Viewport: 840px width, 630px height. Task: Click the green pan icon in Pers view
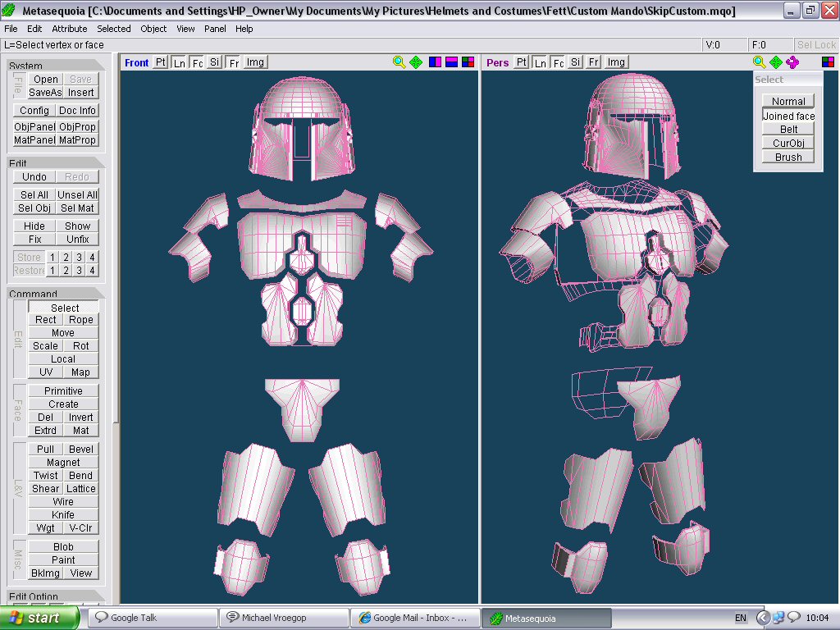pos(776,62)
